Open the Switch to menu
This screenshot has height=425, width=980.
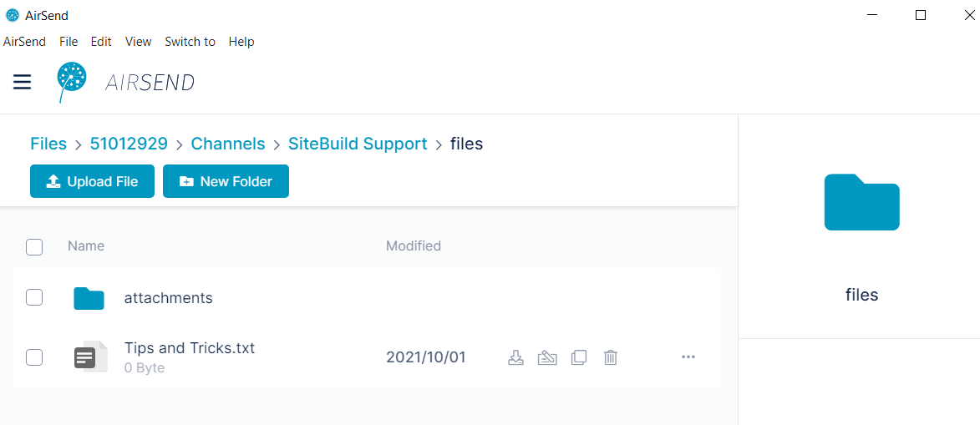[190, 42]
